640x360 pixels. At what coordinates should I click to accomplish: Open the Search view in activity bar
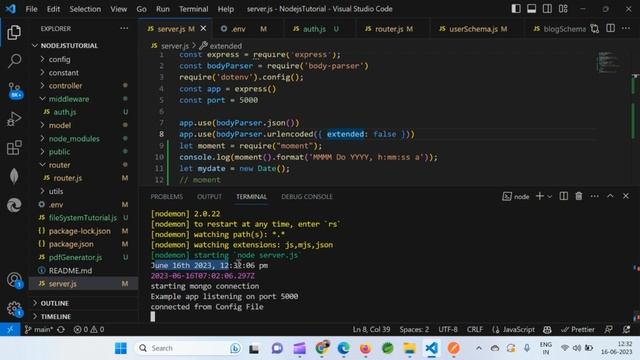coord(14,61)
